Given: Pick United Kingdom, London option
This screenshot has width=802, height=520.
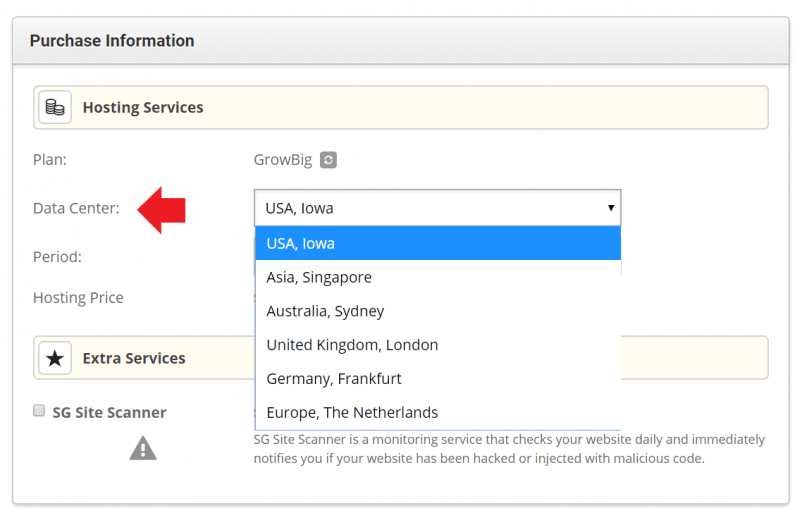Looking at the screenshot, I should pyautogui.click(x=437, y=345).
